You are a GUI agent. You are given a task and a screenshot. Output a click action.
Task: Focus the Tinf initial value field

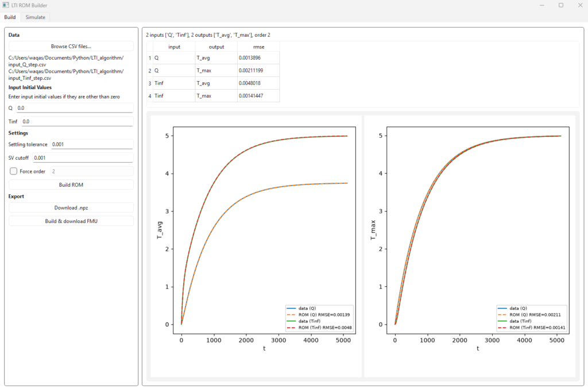77,122
